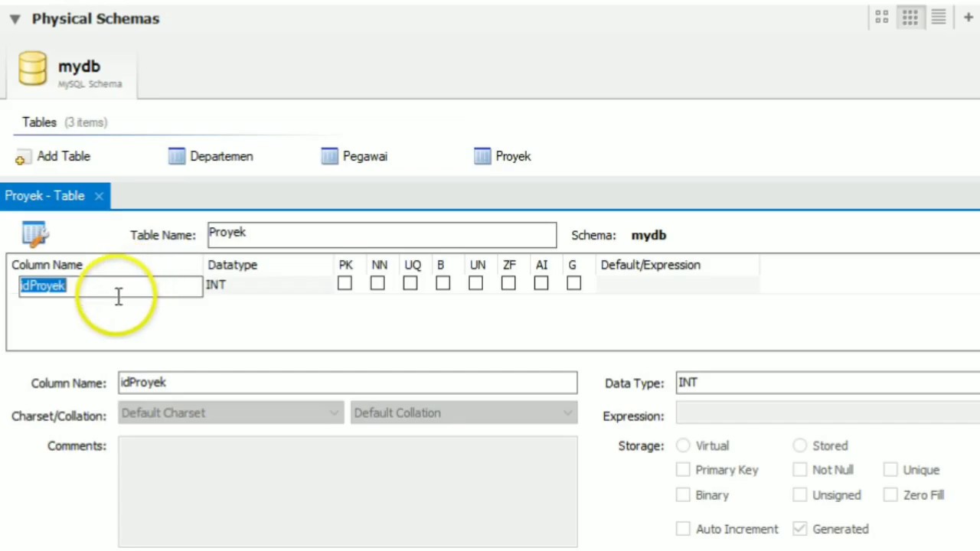
Task: Focus the Expression field
Action: click(x=828, y=413)
